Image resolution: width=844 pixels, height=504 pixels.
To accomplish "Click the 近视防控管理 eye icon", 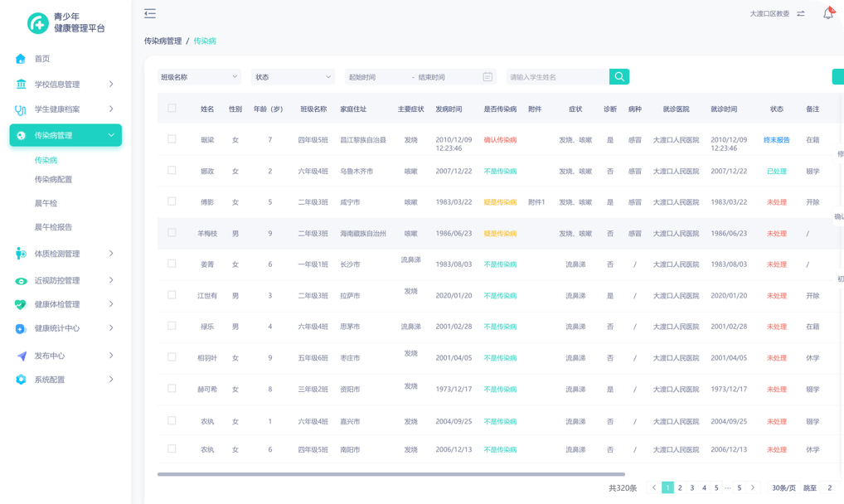I will click(21, 281).
